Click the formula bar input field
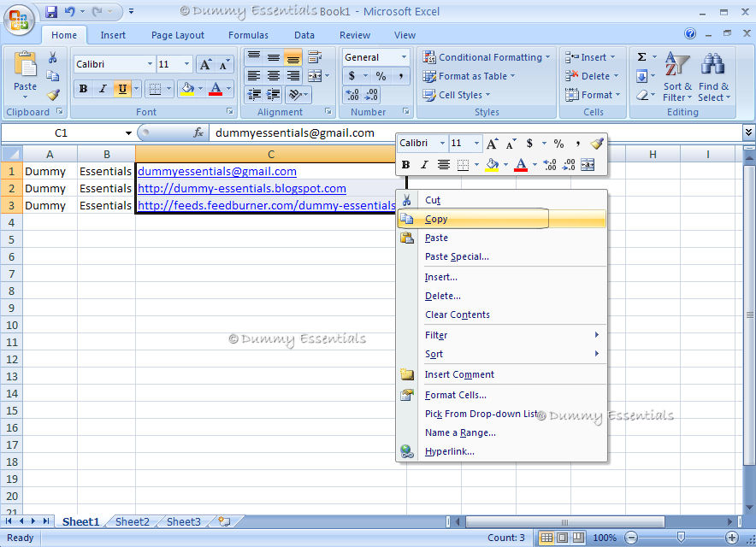The width and height of the screenshot is (756, 547). [475, 132]
